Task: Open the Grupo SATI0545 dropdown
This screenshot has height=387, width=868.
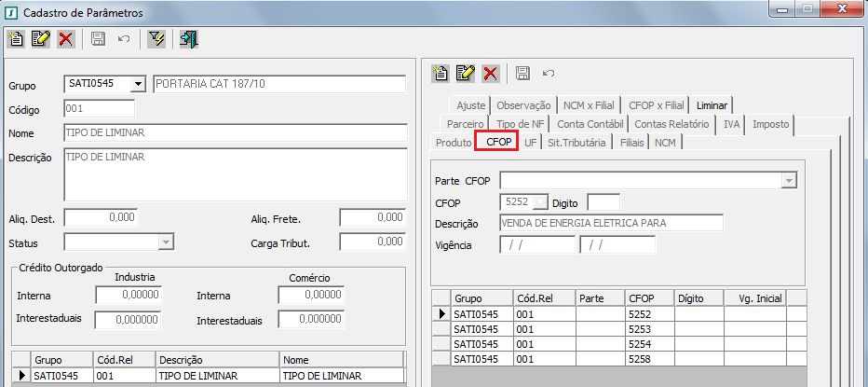Action: [x=137, y=84]
